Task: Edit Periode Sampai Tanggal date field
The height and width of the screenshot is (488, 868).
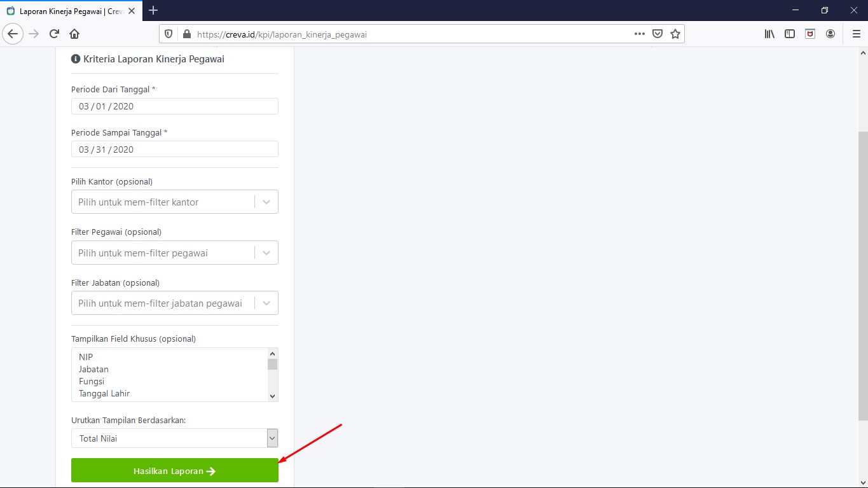Action: coord(175,150)
